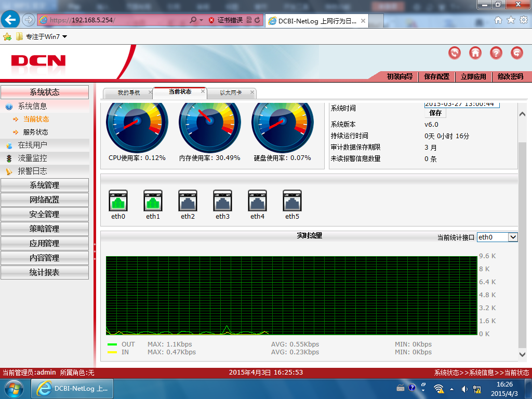
Task: Click the wireless network tray icon
Action: (x=438, y=389)
